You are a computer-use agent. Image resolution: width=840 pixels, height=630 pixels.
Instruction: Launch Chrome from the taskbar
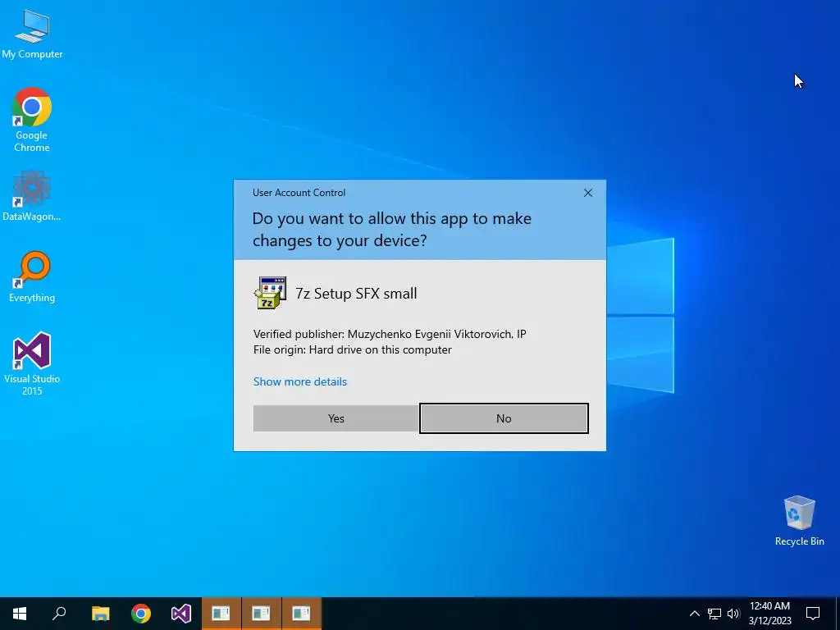click(141, 614)
